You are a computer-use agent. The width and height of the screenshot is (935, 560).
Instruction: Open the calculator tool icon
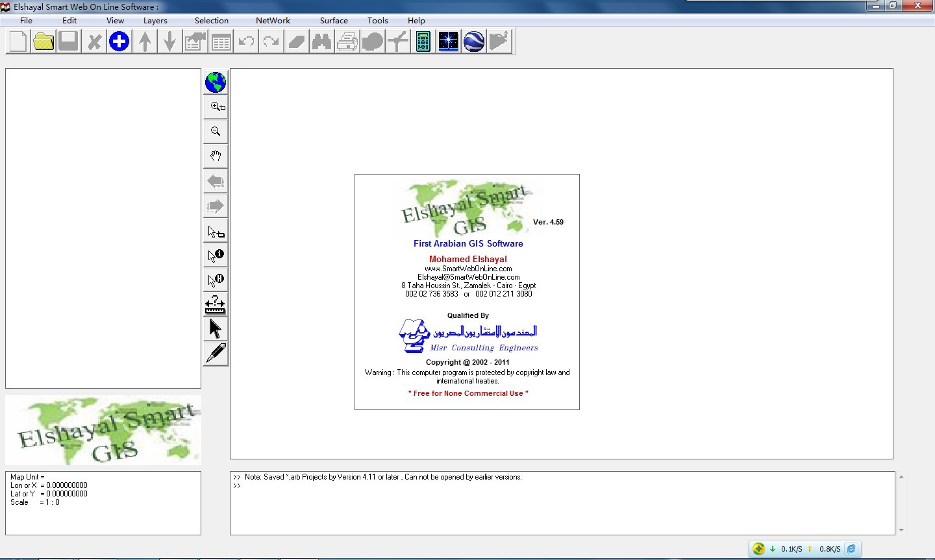(x=423, y=42)
